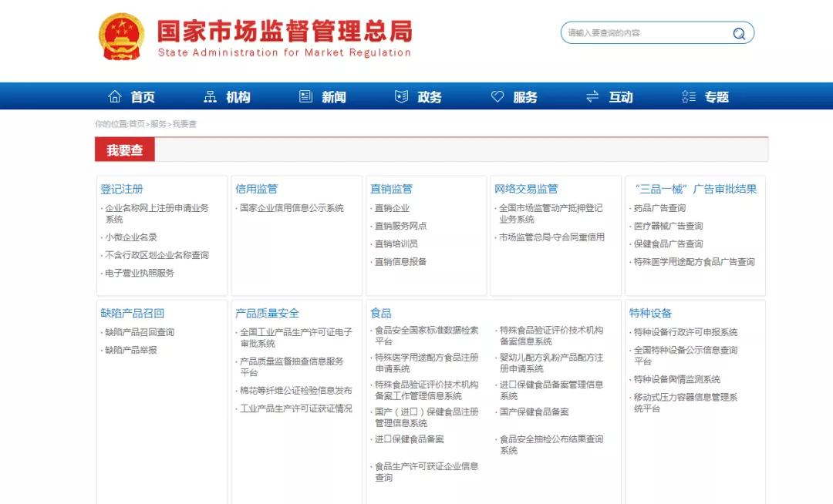Click the heart icon beside 服务
Screen dimensions: 833x504
tap(497, 96)
